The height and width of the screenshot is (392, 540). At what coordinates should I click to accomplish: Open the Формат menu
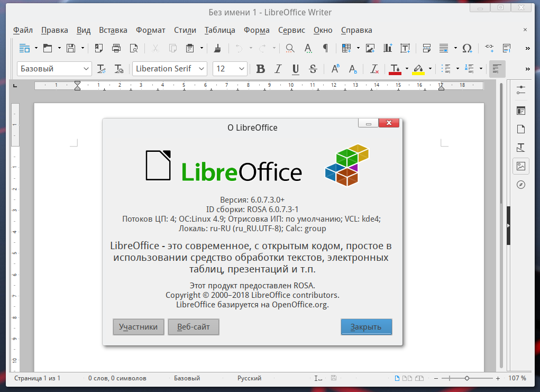(151, 30)
